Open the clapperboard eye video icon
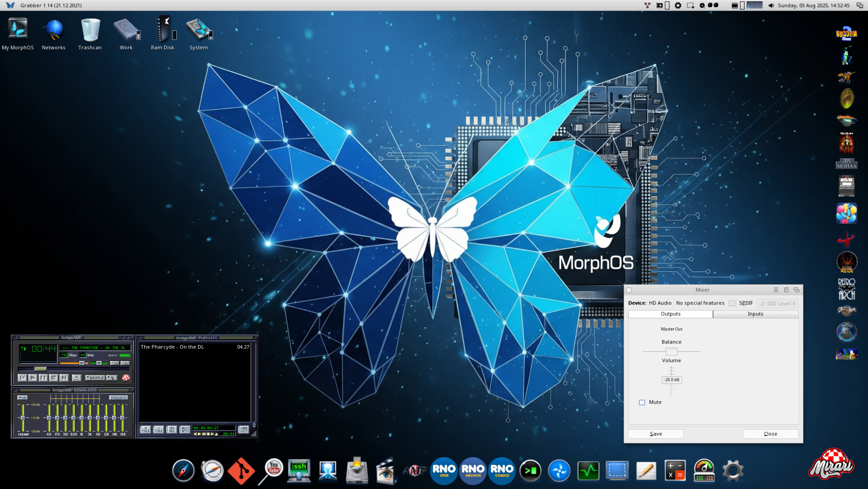The image size is (868, 489). [385, 471]
